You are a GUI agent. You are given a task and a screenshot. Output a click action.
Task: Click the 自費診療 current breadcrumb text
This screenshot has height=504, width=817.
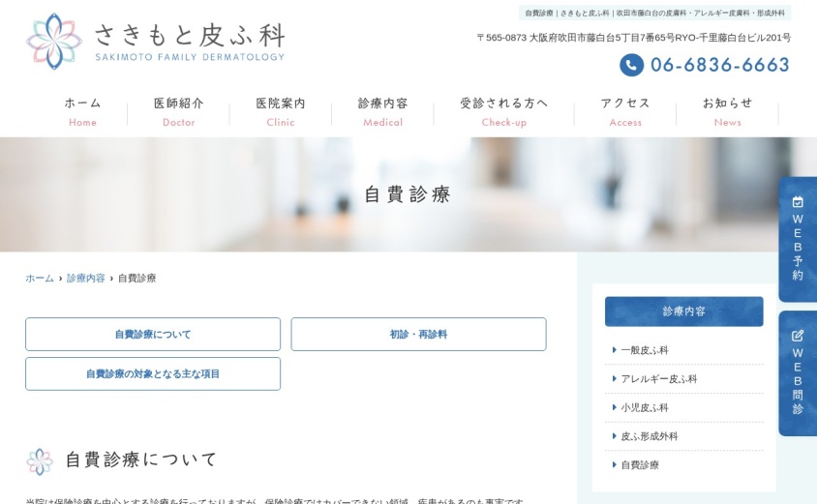coord(137,278)
